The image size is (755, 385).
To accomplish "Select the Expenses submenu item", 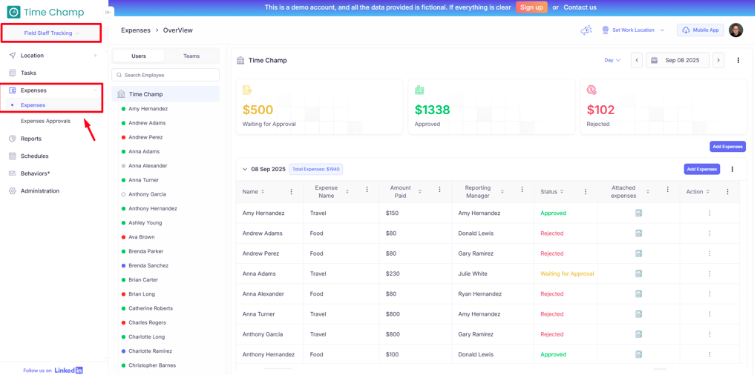I will [33, 105].
